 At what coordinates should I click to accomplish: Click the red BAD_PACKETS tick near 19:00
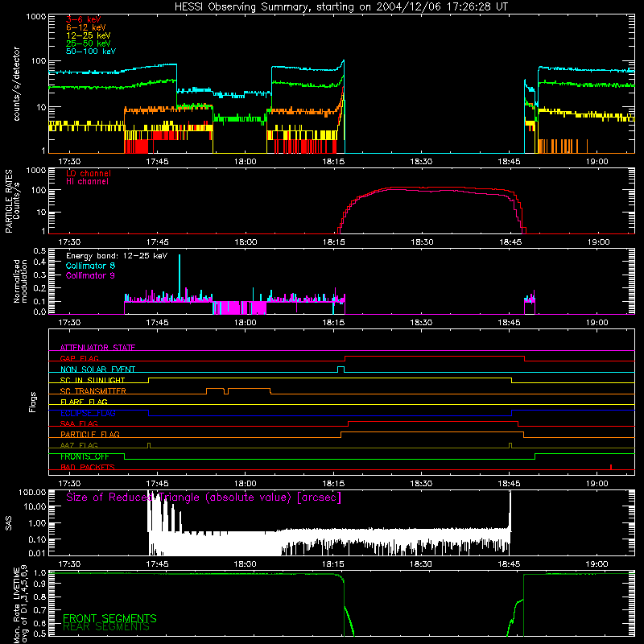(611, 467)
